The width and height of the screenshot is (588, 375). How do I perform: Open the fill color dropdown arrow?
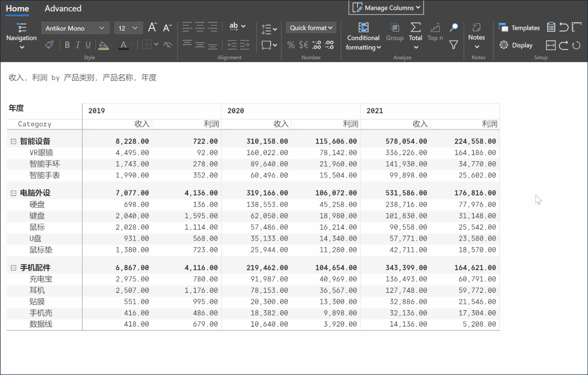coord(112,45)
